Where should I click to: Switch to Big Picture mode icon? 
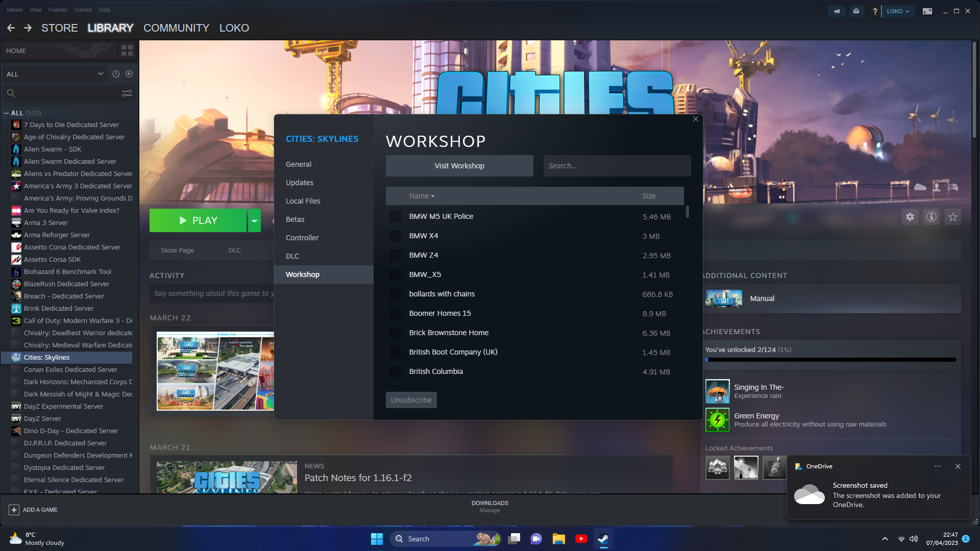927,11
